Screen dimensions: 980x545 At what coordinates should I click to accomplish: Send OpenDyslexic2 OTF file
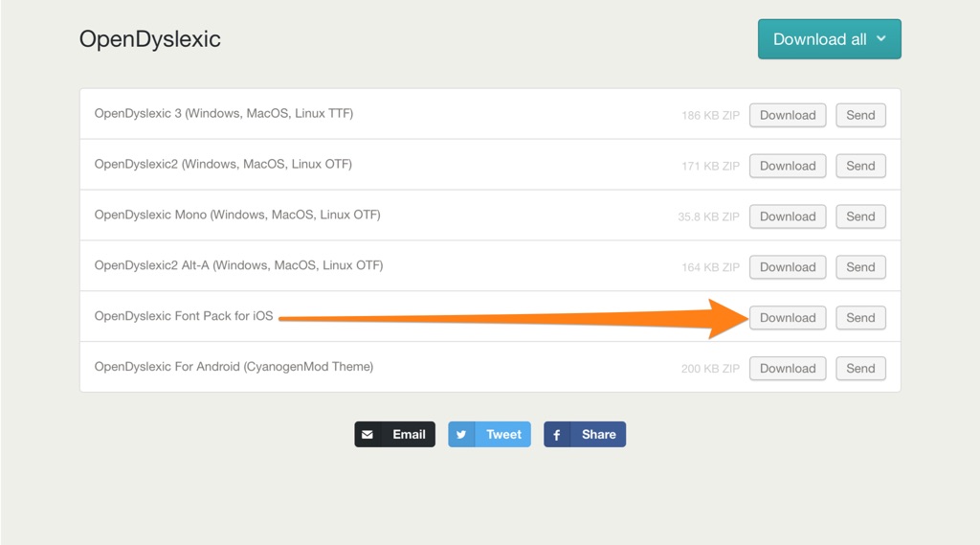coord(860,166)
